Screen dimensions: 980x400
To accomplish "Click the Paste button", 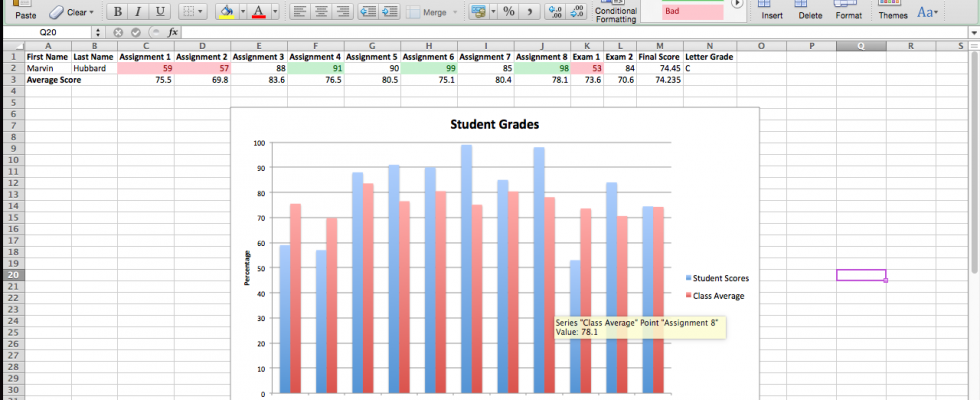I will coord(26,12).
